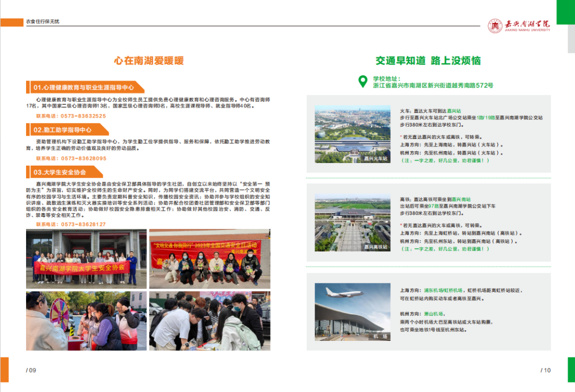This screenshot has width=575, height=392.
Task: Click green text 萧山机场
Action: 433,314
